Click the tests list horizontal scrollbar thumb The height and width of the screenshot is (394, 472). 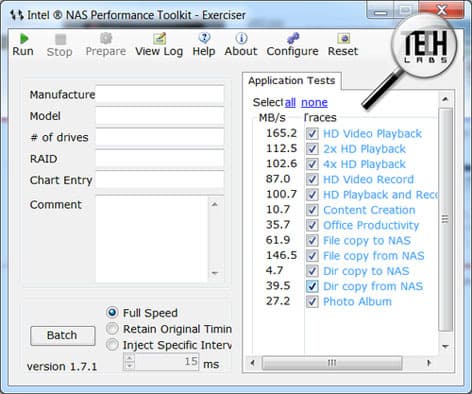332,363
